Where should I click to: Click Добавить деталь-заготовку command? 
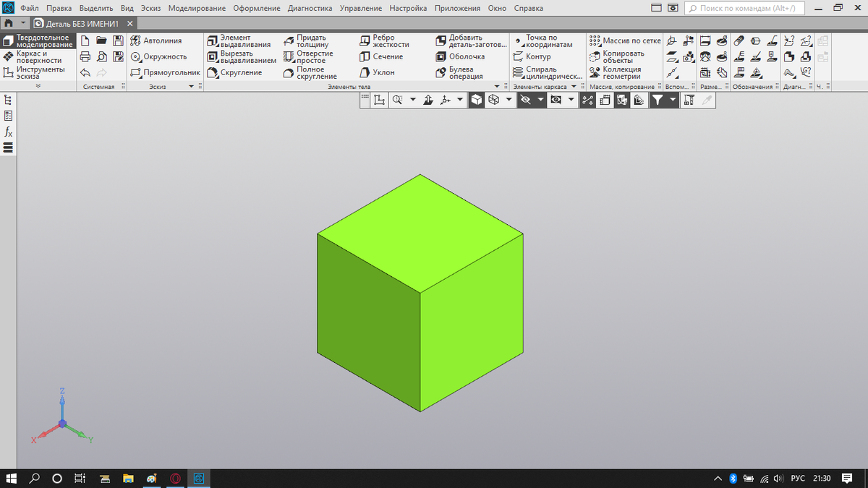point(471,40)
